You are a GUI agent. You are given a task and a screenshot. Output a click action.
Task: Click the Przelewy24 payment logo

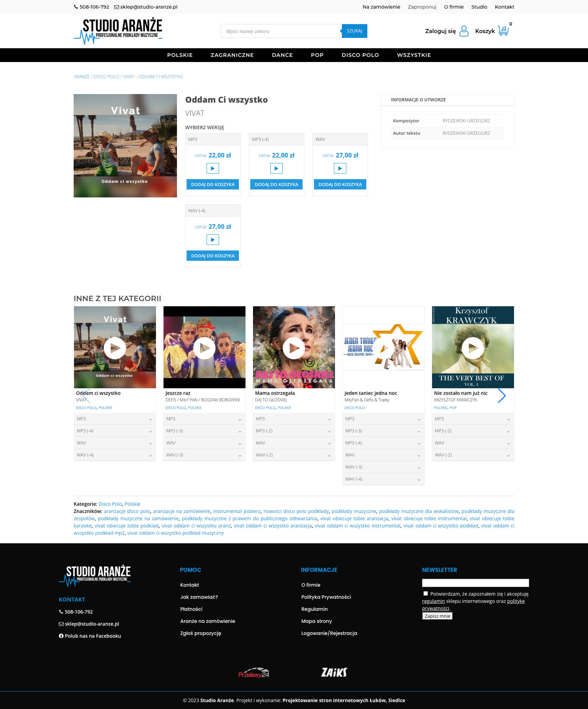point(254,673)
